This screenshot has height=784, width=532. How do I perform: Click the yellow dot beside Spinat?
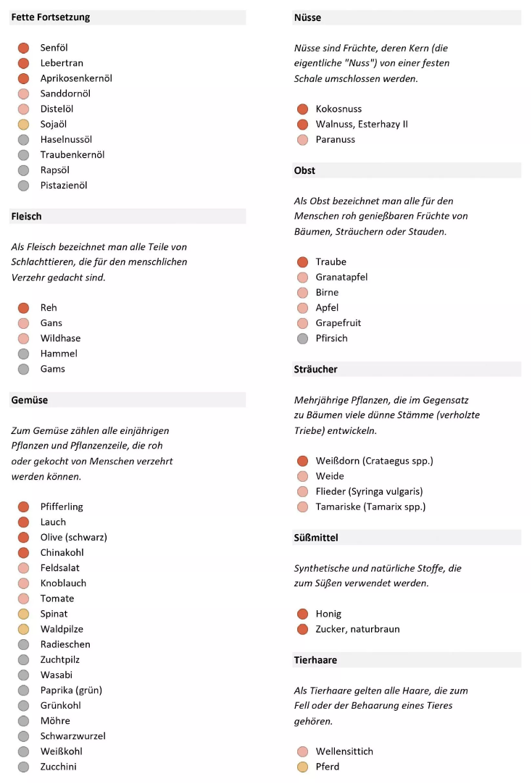[23, 614]
